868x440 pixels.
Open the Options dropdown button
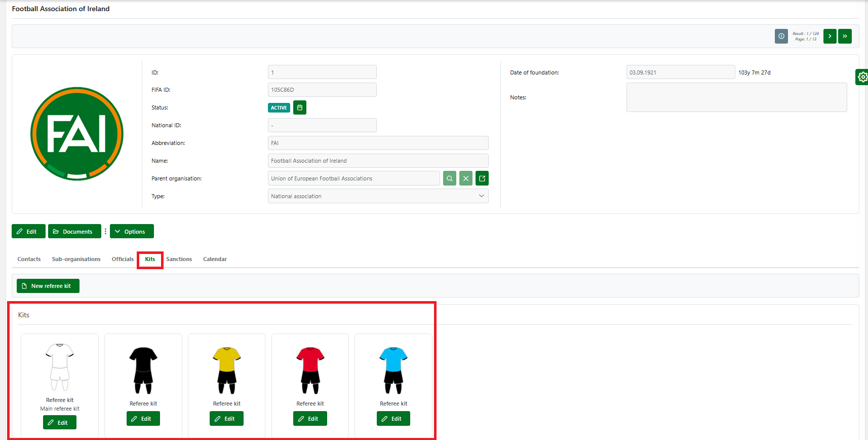[x=132, y=231]
